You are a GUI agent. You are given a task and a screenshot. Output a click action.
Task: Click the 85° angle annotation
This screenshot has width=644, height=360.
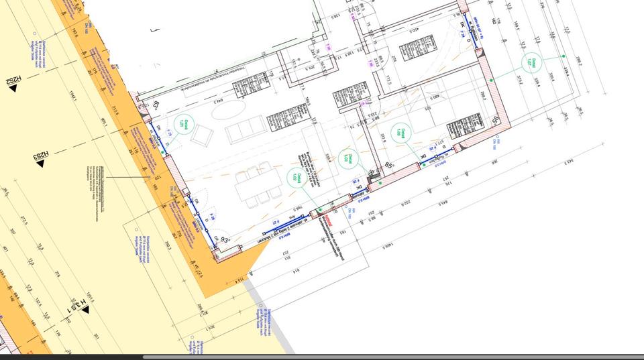[387, 164]
